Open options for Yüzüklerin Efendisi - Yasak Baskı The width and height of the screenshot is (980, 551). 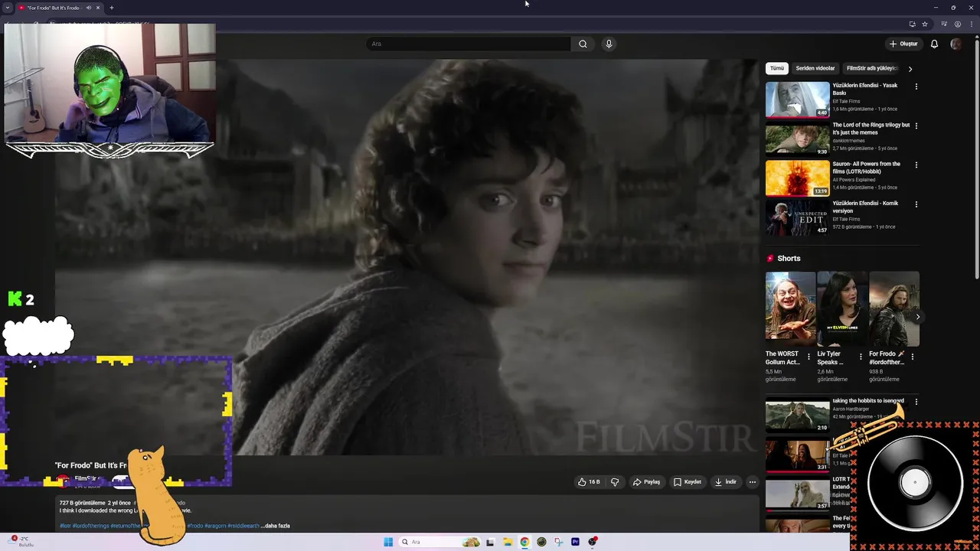[916, 86]
